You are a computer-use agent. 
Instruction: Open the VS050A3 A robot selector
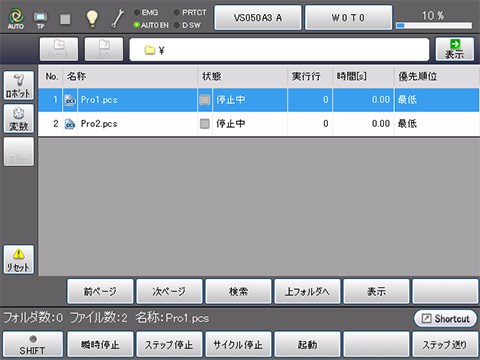pos(258,18)
